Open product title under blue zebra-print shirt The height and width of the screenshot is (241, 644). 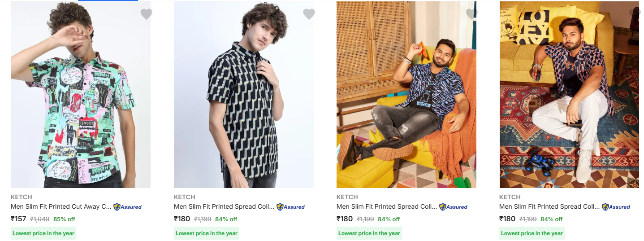[x=386, y=207]
